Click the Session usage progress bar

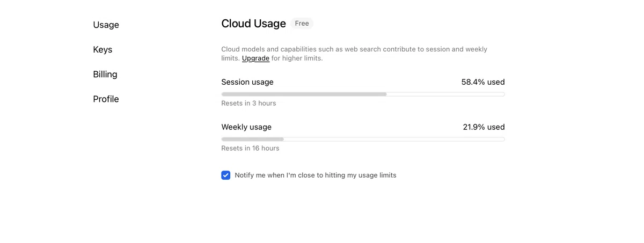363,94
